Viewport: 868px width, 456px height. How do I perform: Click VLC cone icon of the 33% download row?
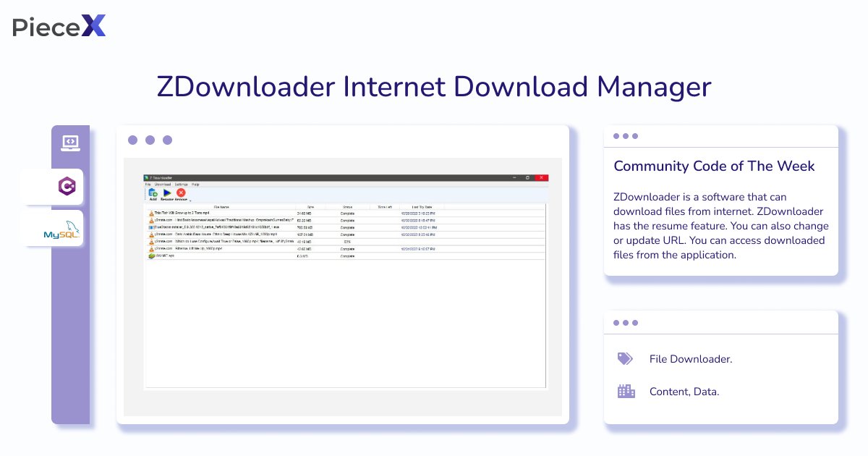coord(151,242)
